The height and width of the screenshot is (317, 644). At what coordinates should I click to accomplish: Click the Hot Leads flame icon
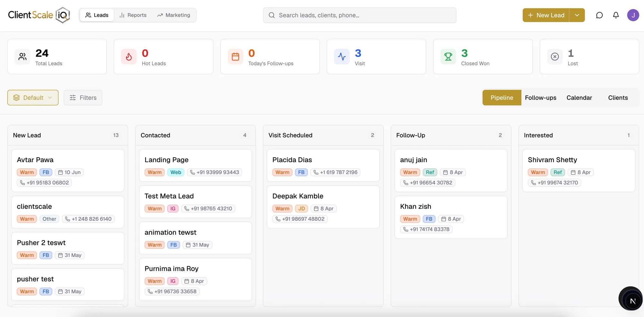129,57
